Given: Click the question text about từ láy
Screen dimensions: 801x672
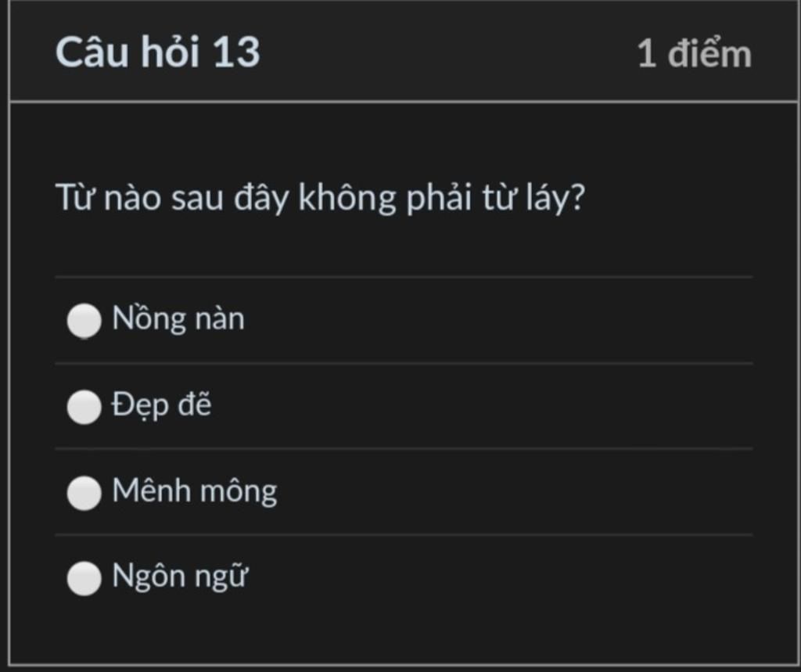Looking at the screenshot, I should [x=320, y=198].
